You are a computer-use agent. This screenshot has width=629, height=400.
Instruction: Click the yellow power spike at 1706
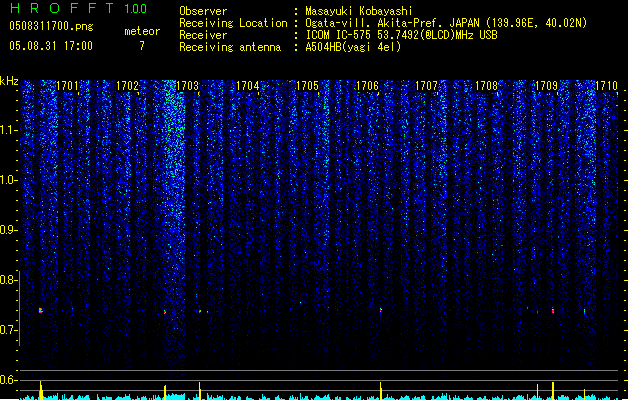click(x=381, y=391)
